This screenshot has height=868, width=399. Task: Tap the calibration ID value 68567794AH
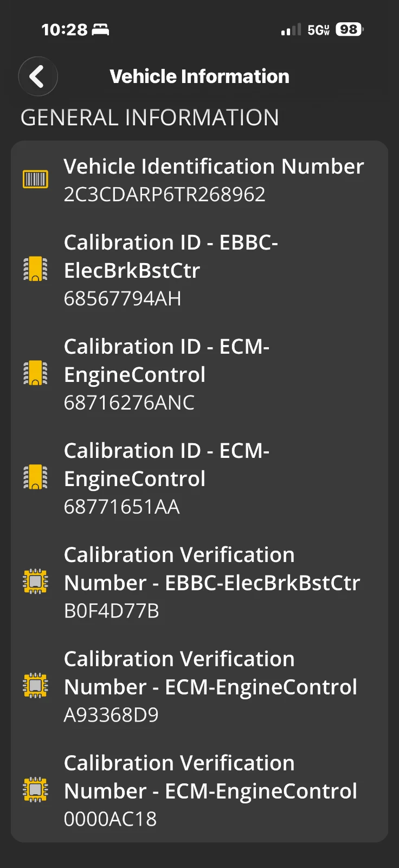tap(123, 298)
